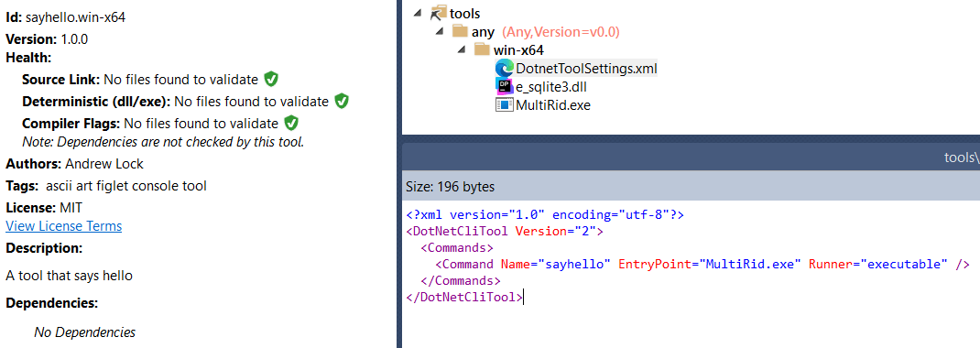Click the Id value sayhello.win-x64
Viewport: 980px width, 348px height.
76,16
